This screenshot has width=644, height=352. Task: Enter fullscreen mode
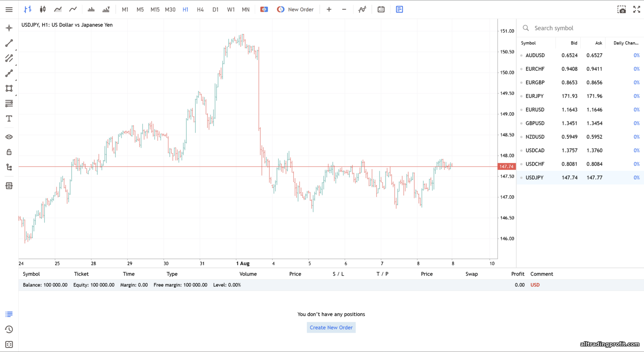[636, 9]
